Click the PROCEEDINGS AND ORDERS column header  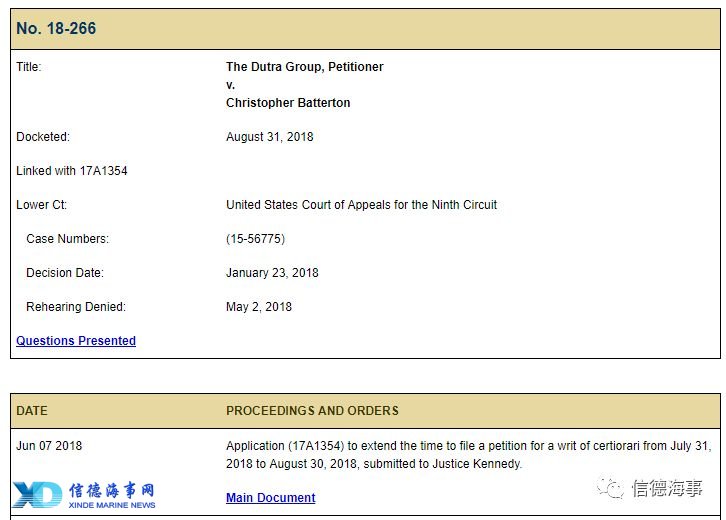(312, 411)
